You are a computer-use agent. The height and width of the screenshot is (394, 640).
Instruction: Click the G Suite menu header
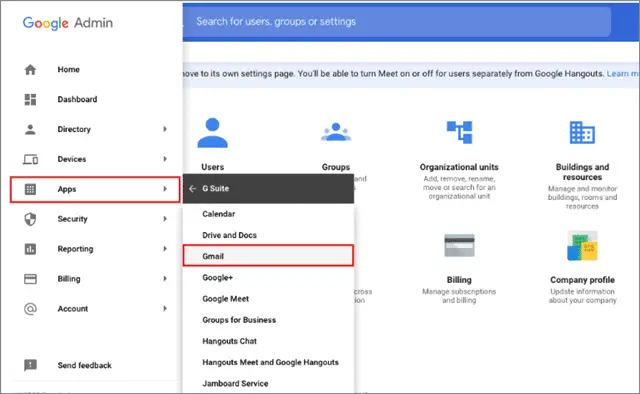[x=268, y=189]
